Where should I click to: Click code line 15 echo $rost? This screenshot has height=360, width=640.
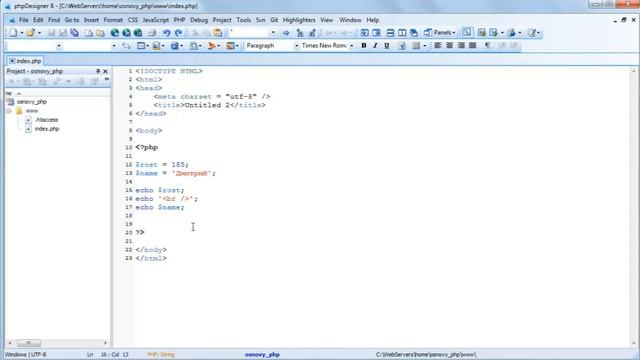pyautogui.click(x=160, y=190)
